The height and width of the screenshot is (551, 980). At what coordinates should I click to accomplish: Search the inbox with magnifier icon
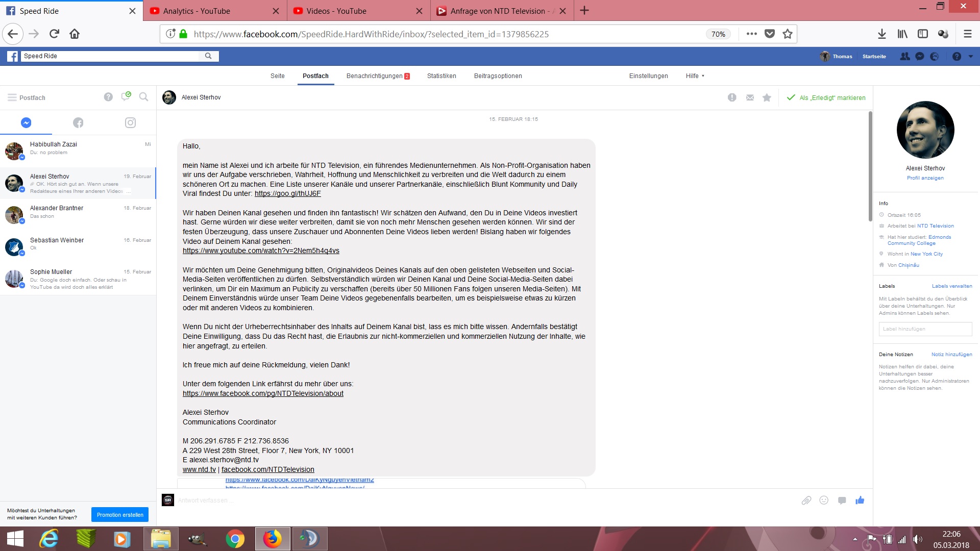pos(144,97)
